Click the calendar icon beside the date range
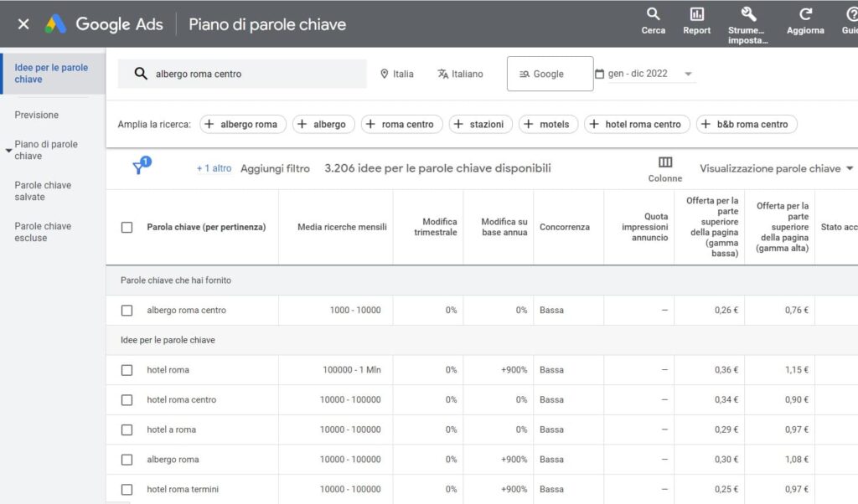The height and width of the screenshot is (504, 858). tap(600, 74)
